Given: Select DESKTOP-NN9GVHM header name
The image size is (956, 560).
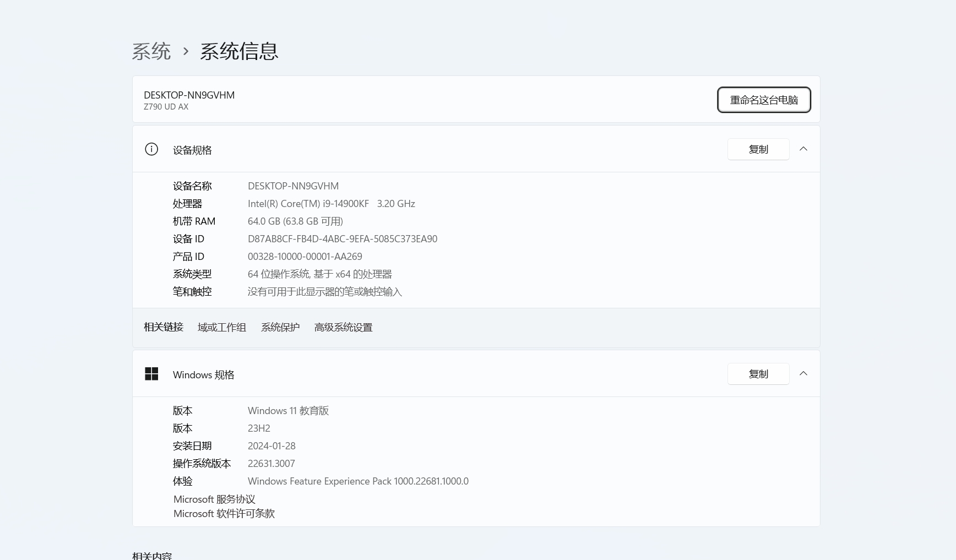Looking at the screenshot, I should point(189,95).
